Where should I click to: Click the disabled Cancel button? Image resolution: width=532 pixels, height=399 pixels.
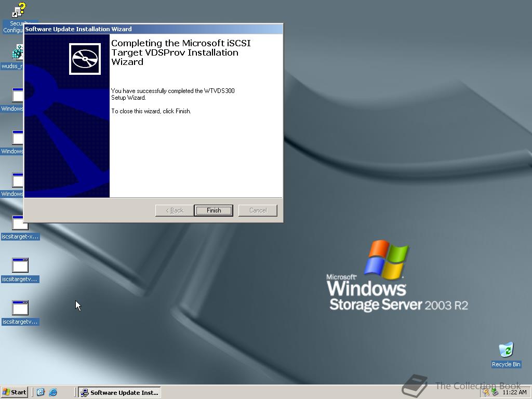pos(258,210)
